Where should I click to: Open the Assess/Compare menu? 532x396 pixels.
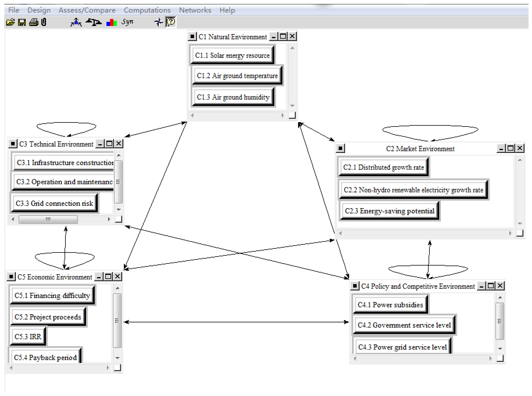tap(87, 10)
